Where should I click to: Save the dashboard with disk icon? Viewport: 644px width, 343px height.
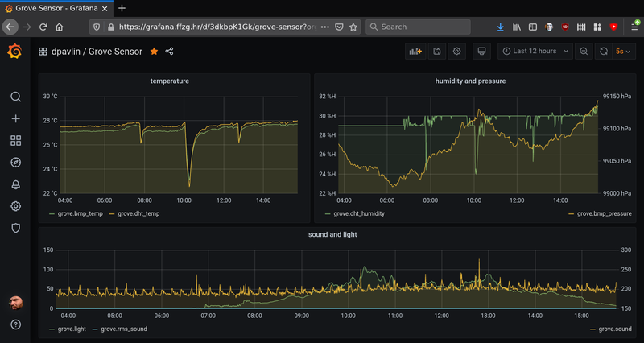[437, 52]
